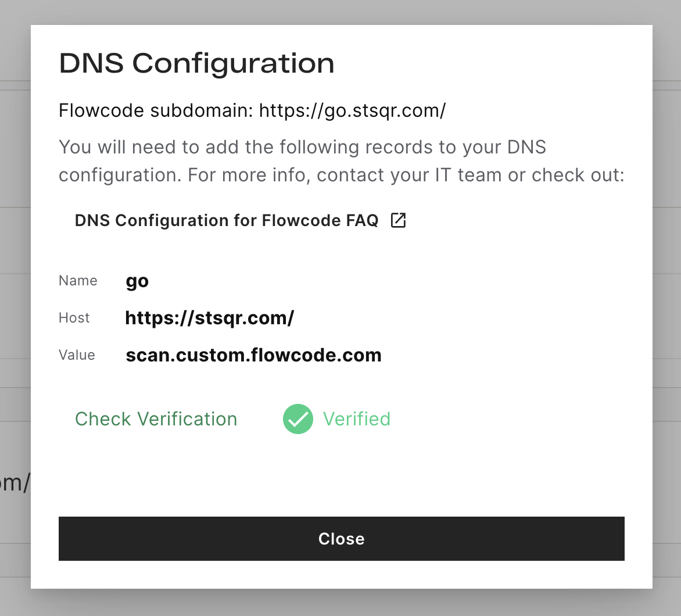Click the partially hidden 'om/' background text
681x616 pixels.
click(15, 483)
